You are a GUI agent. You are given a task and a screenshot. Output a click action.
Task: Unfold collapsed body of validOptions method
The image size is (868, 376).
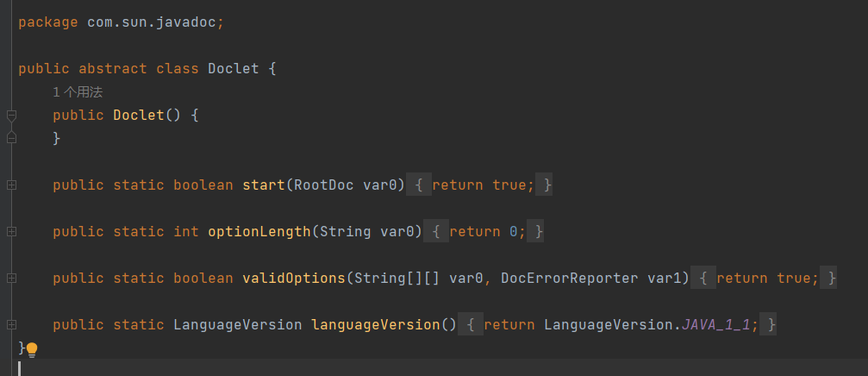767,278
